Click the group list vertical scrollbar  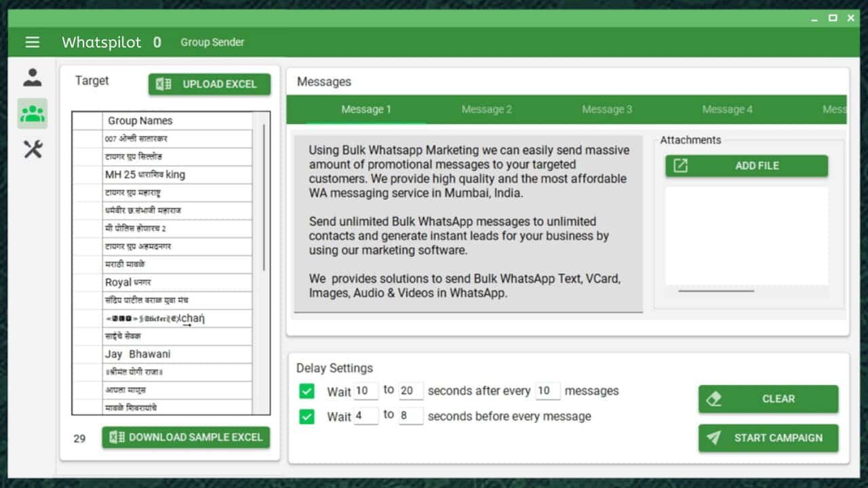click(264, 197)
